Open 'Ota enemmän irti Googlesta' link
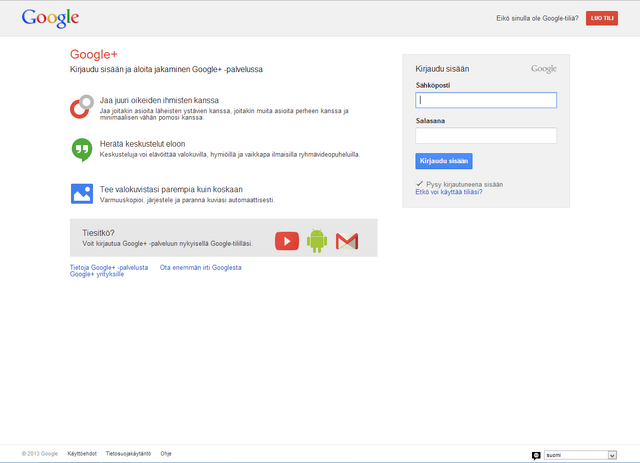Image resolution: width=640 pixels, height=463 pixels. click(x=200, y=267)
